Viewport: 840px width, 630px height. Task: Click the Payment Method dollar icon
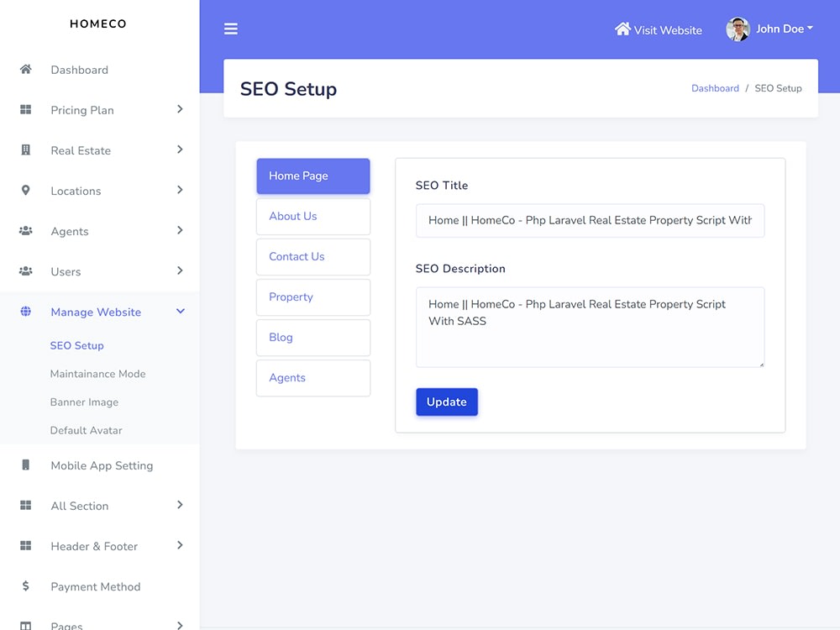coord(25,586)
